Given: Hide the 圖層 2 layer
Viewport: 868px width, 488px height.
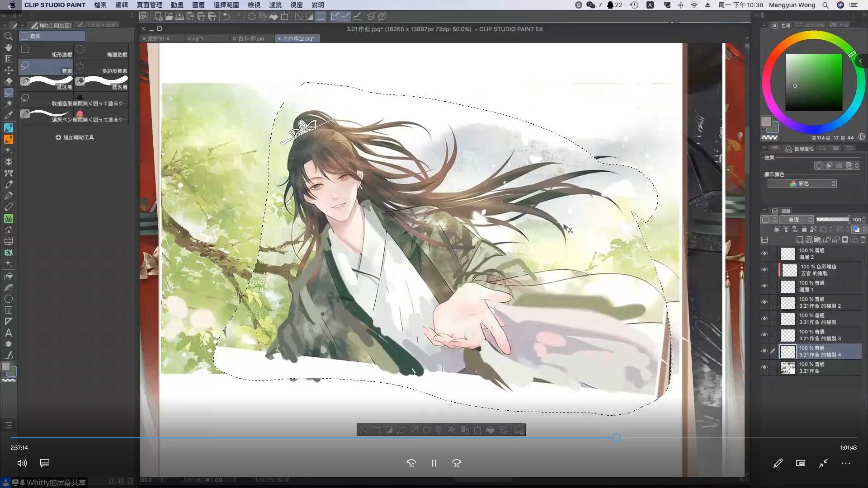Looking at the screenshot, I should (764, 253).
